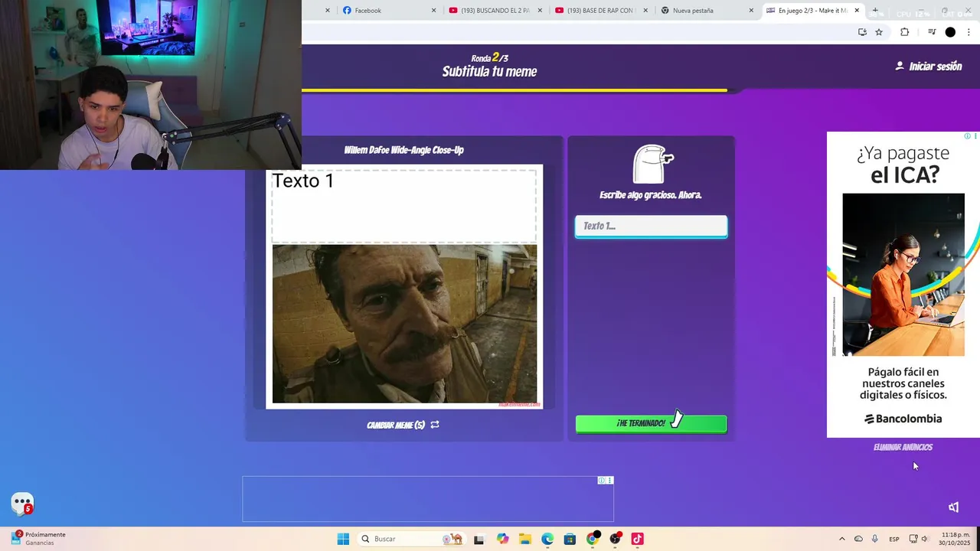This screenshot has height=551, width=980.
Task: Toggle the game sound speaker icon
Action: tap(954, 507)
